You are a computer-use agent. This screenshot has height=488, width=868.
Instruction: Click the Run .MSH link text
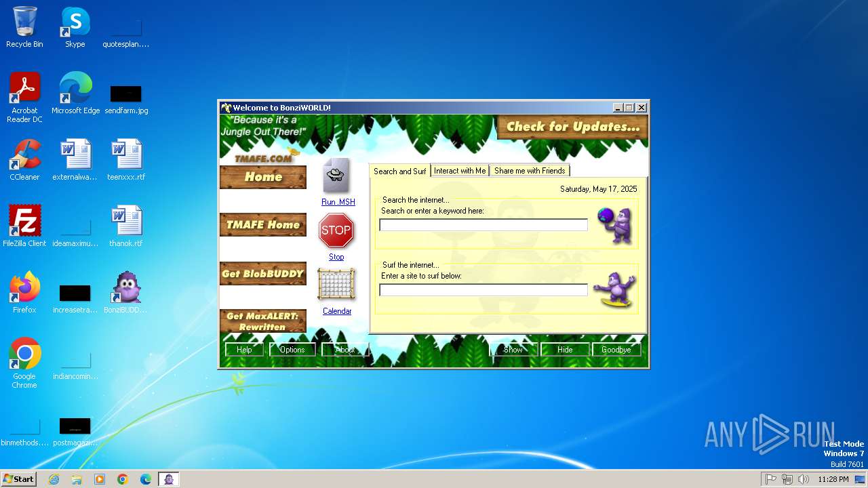(x=338, y=202)
